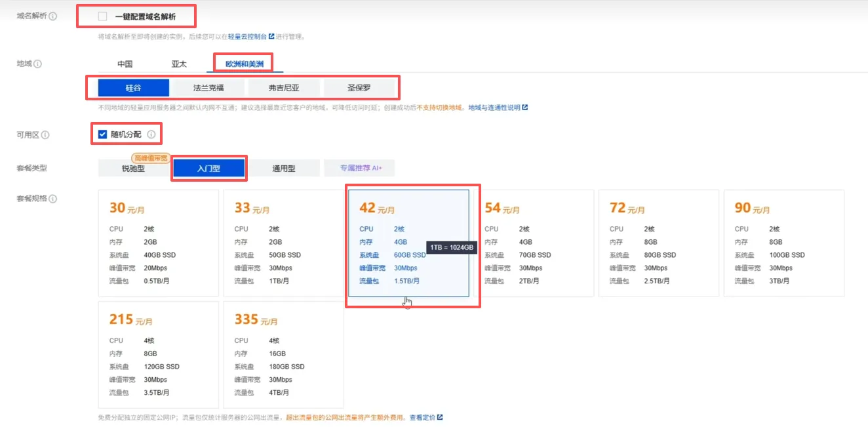
Task: Select the 30 元/月 plan card
Action: click(158, 243)
